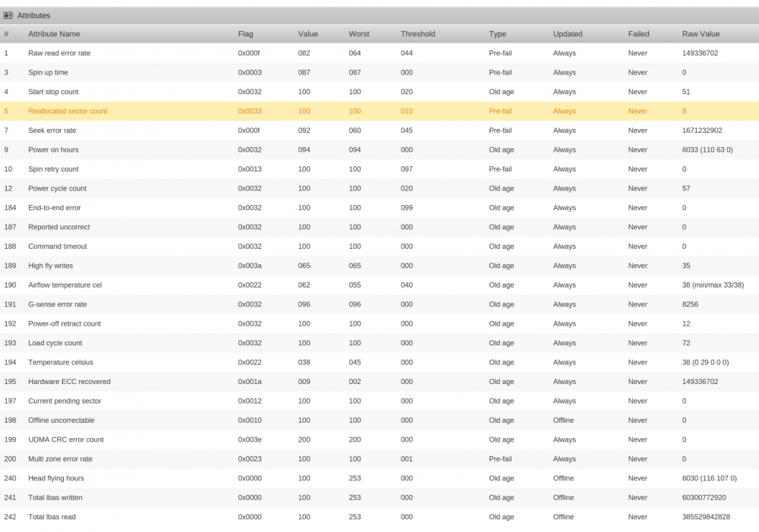This screenshot has width=759, height=532.
Task: Click the Failed column header
Action: coord(638,34)
